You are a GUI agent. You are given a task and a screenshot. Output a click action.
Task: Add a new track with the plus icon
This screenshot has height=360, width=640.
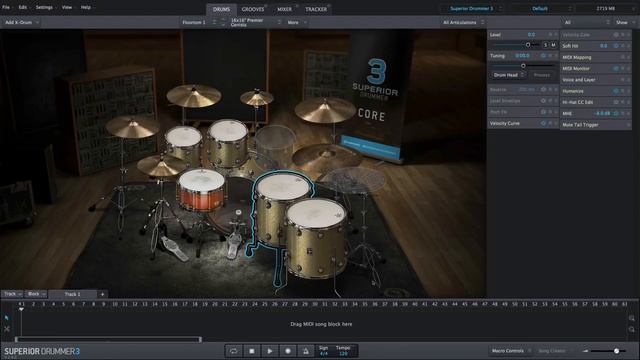[x=102, y=294]
